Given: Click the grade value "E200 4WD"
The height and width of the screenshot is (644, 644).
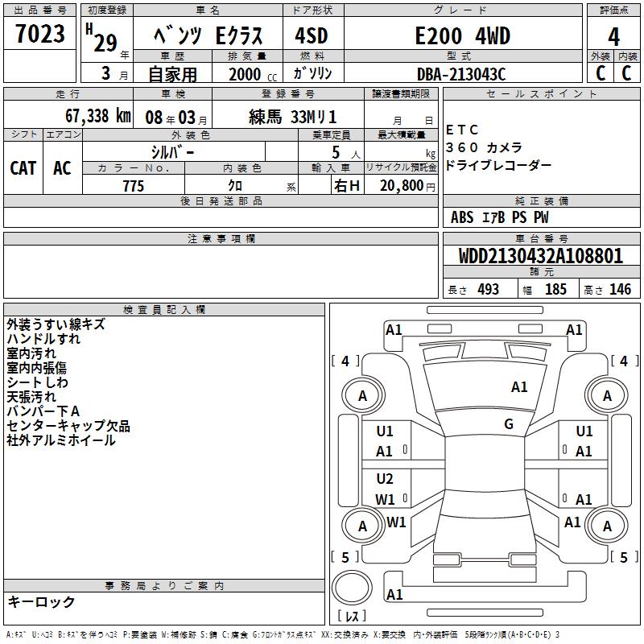Looking at the screenshot, I should point(462,35).
